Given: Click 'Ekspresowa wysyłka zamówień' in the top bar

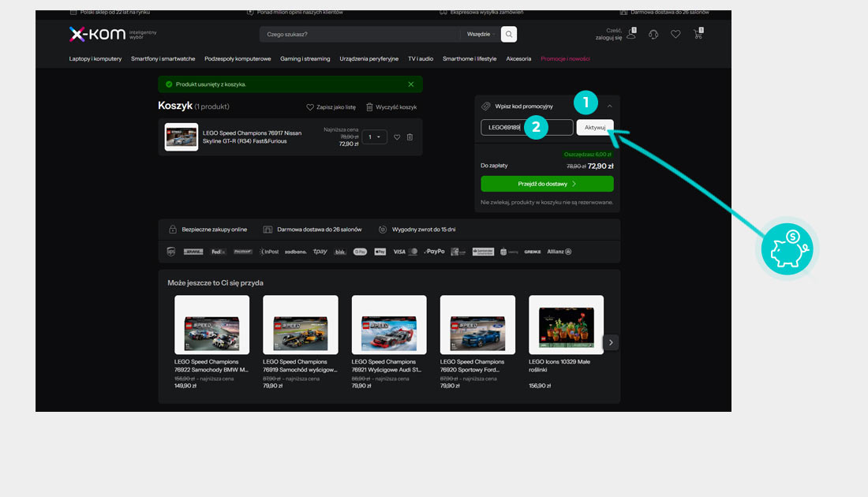Looking at the screenshot, I should pyautogui.click(x=487, y=12).
